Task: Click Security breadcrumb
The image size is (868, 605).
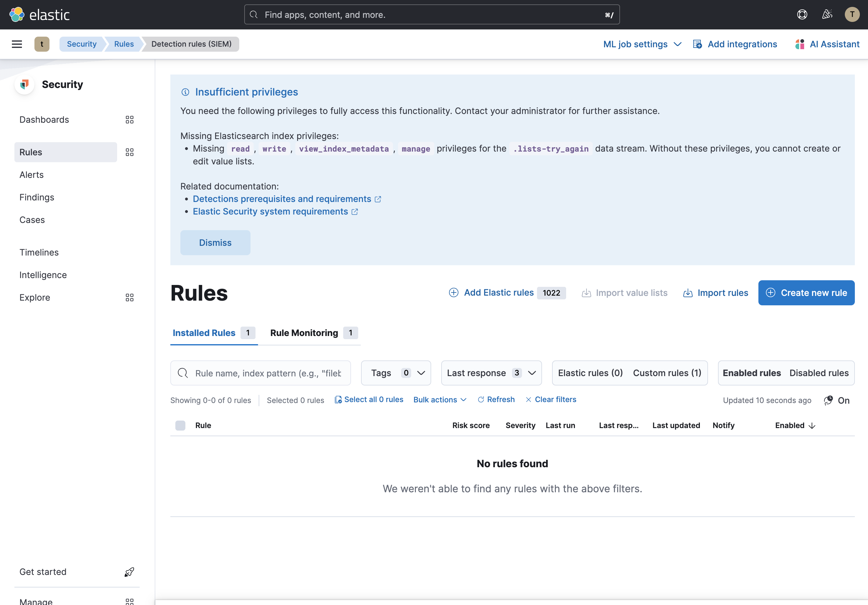Action: (x=81, y=44)
